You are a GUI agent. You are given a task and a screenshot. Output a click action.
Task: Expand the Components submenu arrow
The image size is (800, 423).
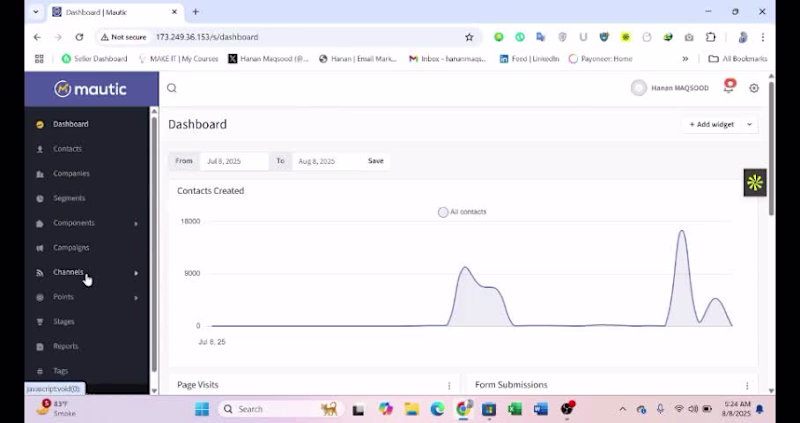[136, 223]
